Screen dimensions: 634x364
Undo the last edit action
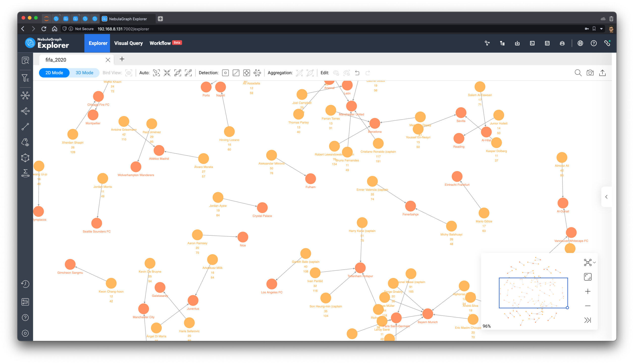(x=357, y=73)
